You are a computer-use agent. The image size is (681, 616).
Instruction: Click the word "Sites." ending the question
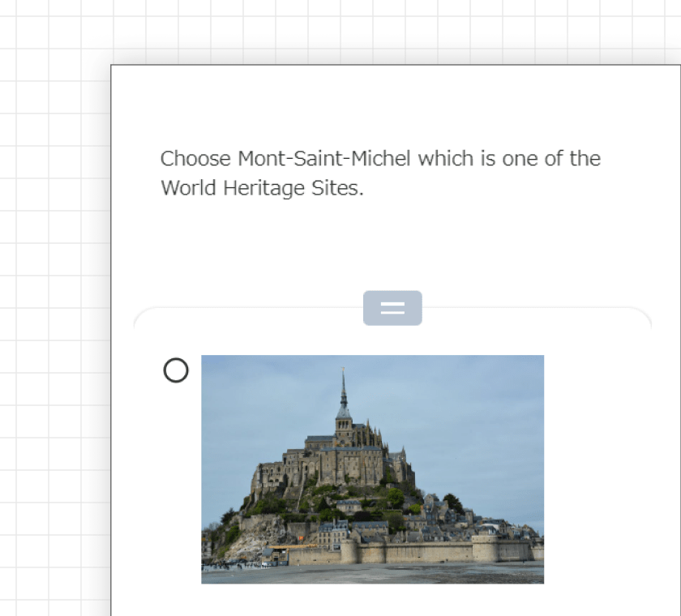pos(337,188)
